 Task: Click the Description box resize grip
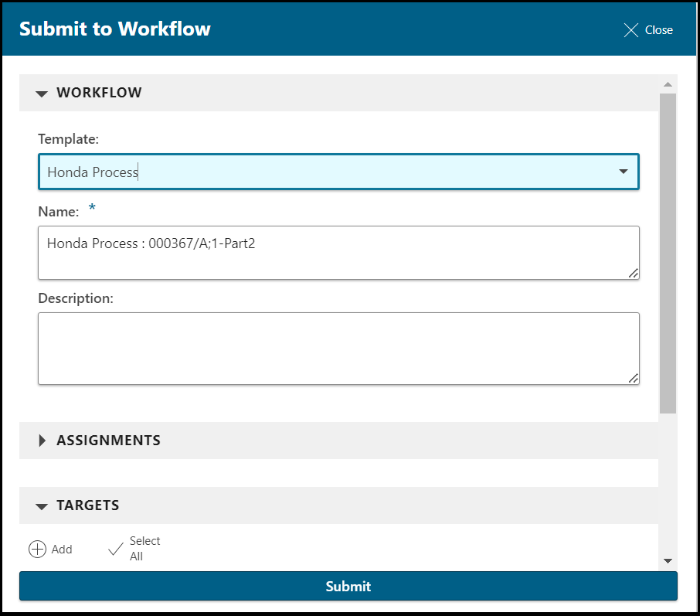coord(633,378)
